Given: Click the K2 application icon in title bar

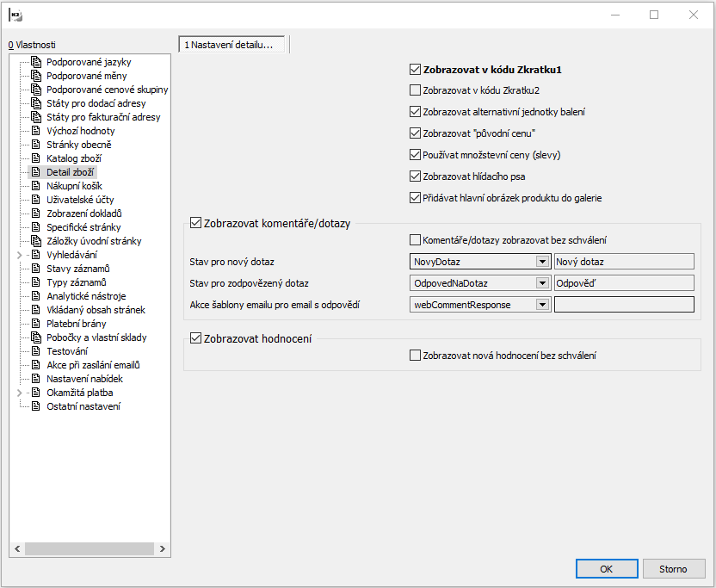Looking at the screenshot, I should click(x=15, y=15).
